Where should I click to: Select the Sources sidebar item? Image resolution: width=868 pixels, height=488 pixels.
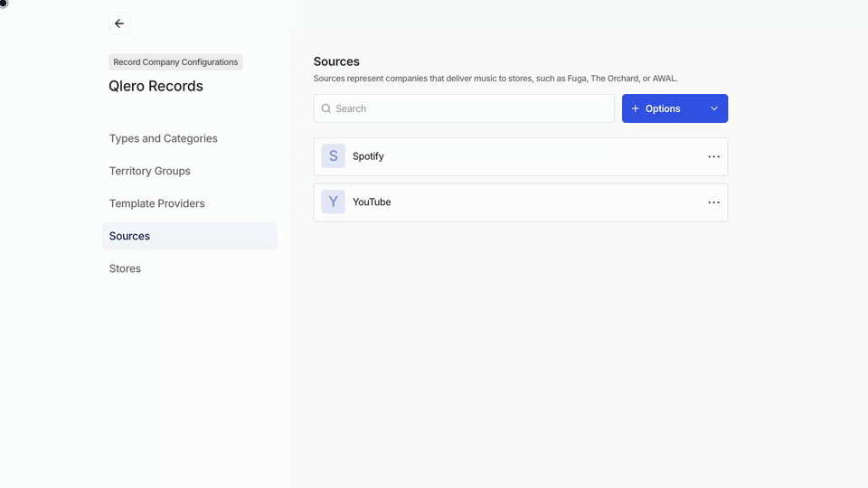pos(190,236)
